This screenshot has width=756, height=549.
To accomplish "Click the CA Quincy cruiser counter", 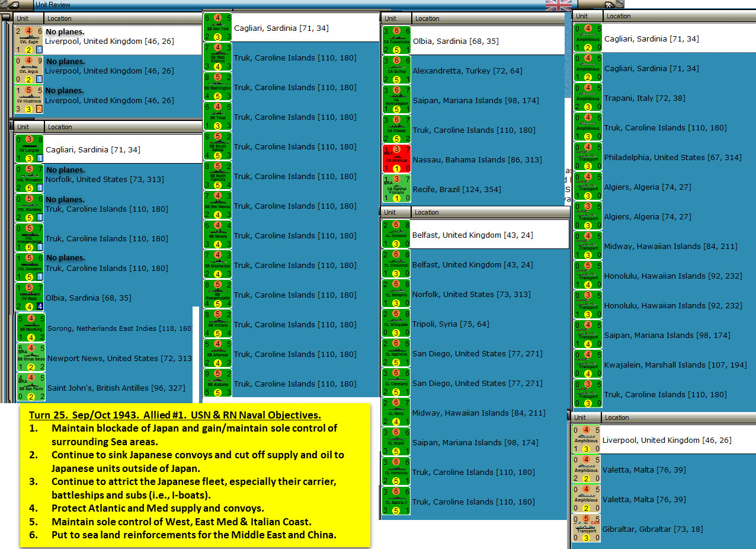I will [x=396, y=70].
